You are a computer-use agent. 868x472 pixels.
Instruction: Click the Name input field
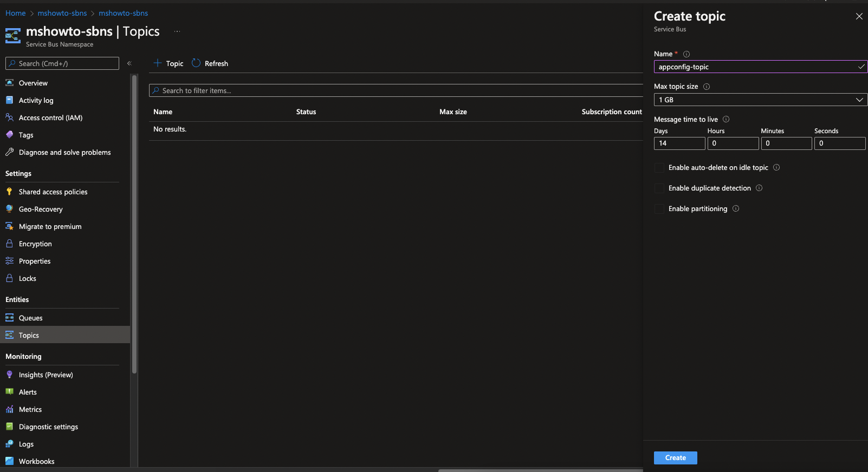(761, 67)
